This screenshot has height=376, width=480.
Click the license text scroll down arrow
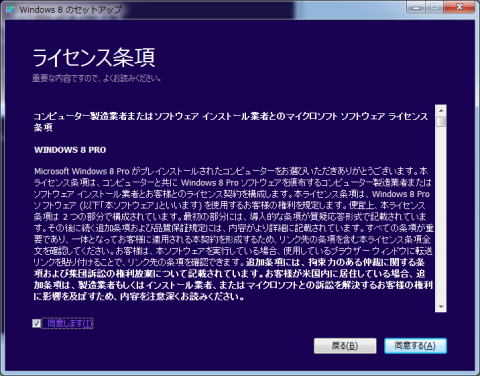coord(441,307)
